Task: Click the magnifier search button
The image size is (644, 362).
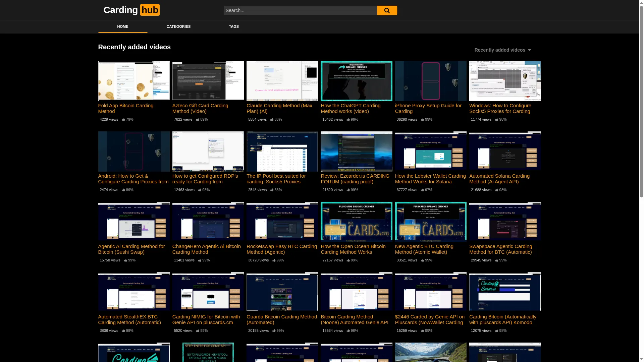Action: click(x=387, y=10)
